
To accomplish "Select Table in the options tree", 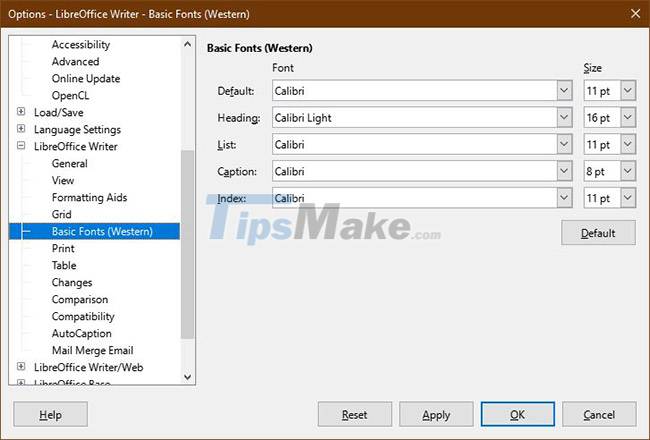I will click(64, 265).
